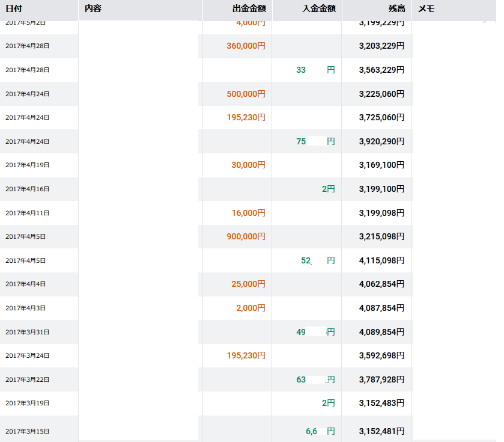
Task: Click the 3,199,098円 balance
Action: pos(381,213)
